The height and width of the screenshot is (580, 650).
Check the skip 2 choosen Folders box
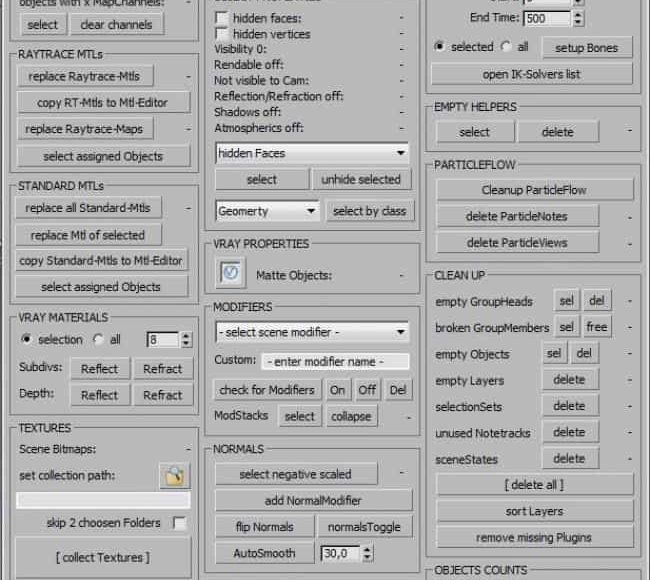coord(179,523)
